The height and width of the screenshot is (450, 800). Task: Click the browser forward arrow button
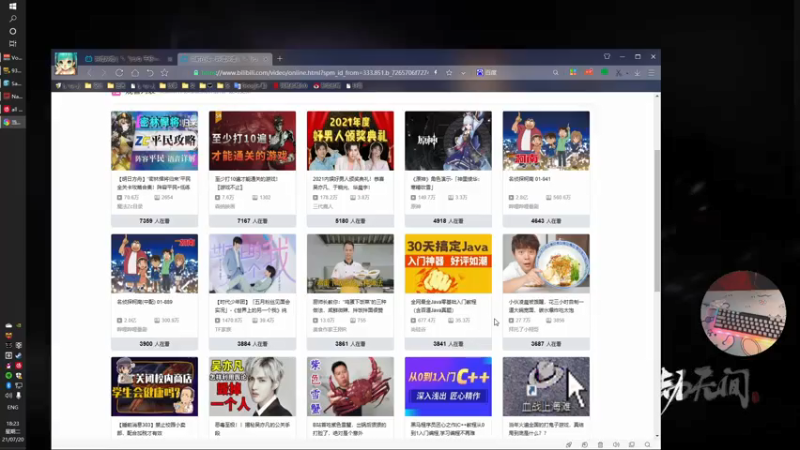tap(104, 73)
